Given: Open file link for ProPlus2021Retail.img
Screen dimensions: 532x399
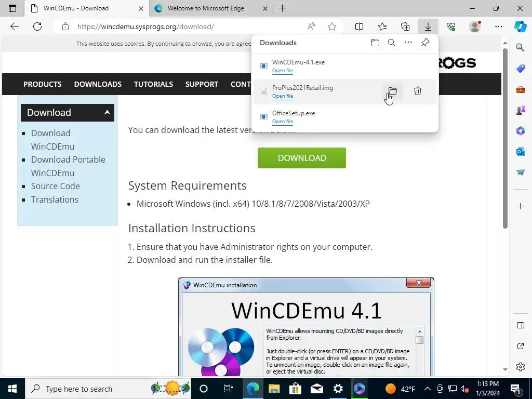Looking at the screenshot, I should click(282, 96).
